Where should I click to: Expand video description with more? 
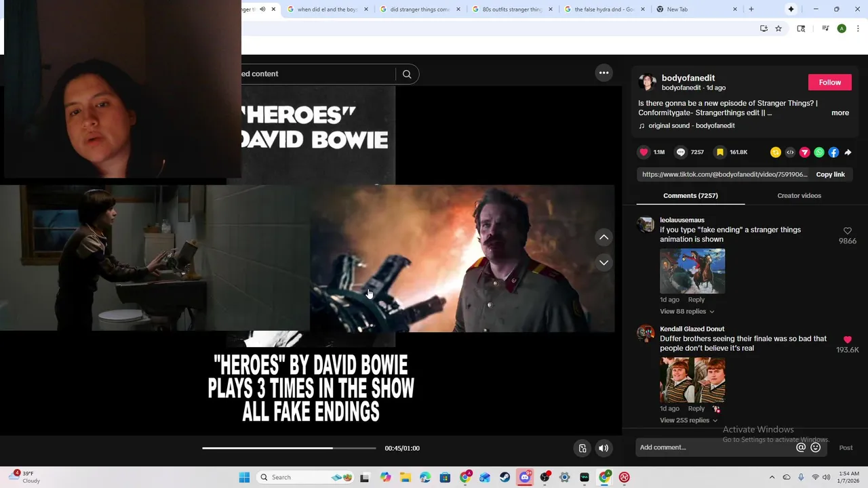coord(840,113)
